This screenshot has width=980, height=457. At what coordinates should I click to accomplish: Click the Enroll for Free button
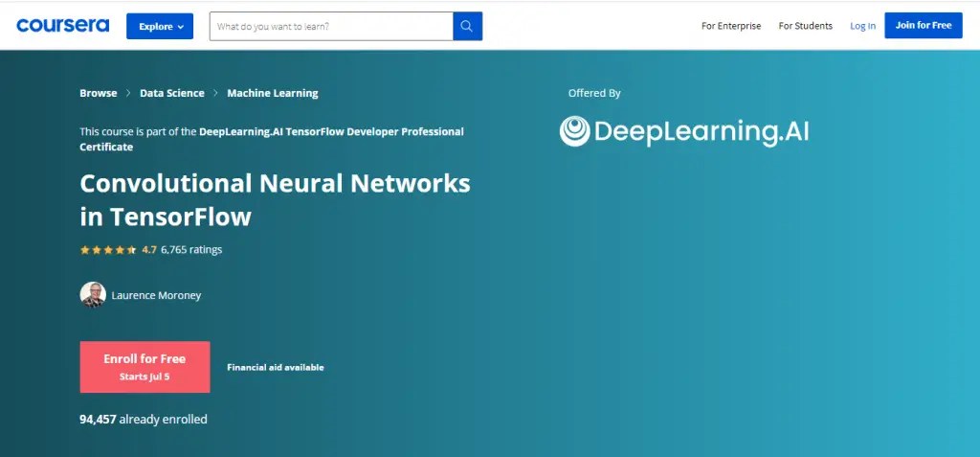145,366
